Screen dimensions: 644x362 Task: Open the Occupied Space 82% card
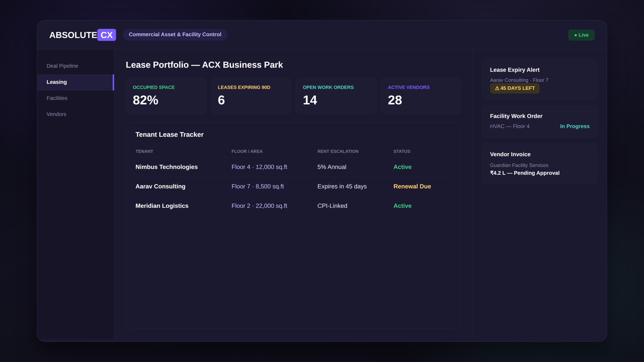click(166, 96)
